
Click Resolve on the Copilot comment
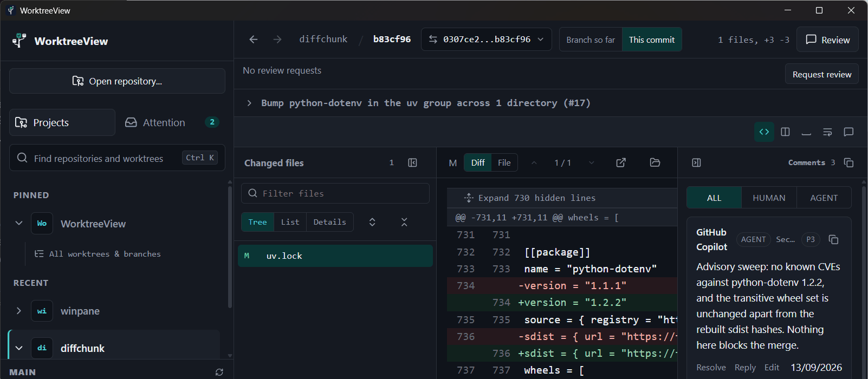click(x=711, y=367)
